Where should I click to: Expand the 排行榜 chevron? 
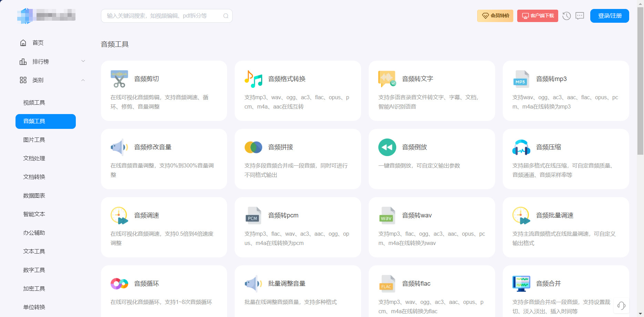click(x=83, y=61)
